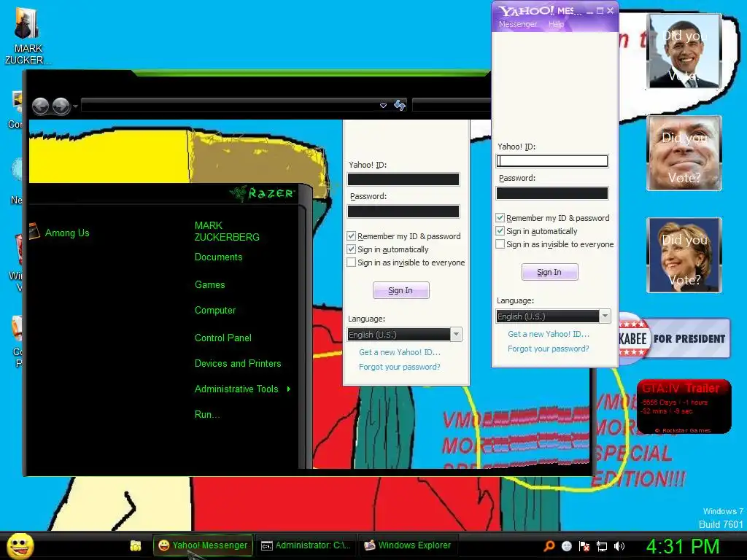
Task: Click the round white icon in the system tray
Action: 566,546
